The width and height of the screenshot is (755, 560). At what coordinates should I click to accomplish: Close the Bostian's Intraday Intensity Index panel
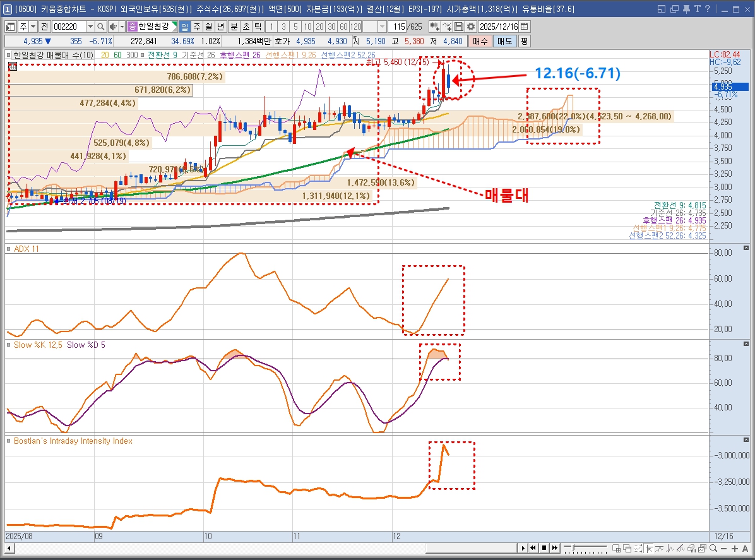click(x=746, y=439)
